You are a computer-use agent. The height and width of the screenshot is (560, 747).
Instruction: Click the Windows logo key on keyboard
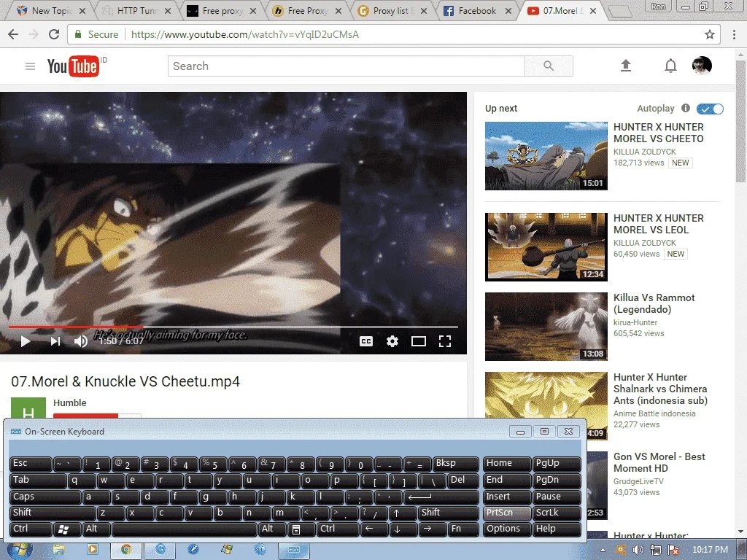[66, 529]
